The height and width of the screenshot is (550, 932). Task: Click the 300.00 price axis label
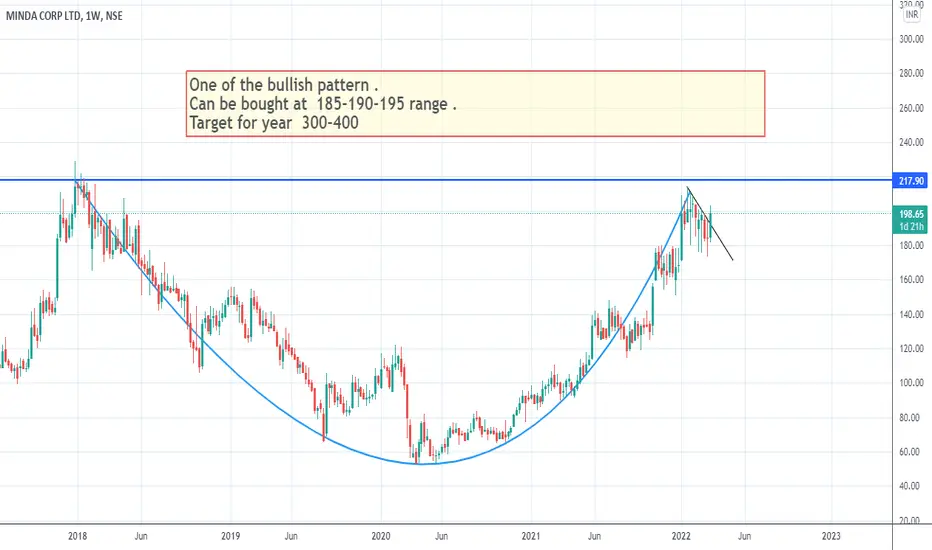coord(912,39)
